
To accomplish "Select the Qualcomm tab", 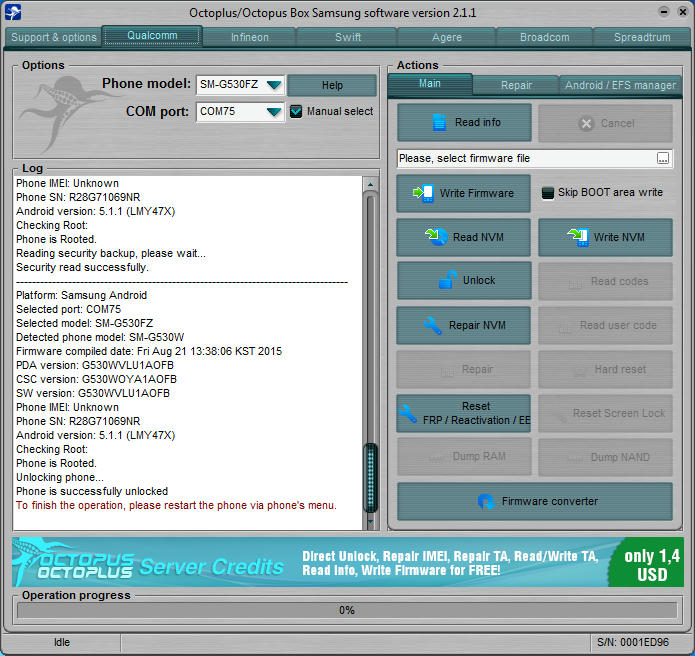I will point(152,35).
